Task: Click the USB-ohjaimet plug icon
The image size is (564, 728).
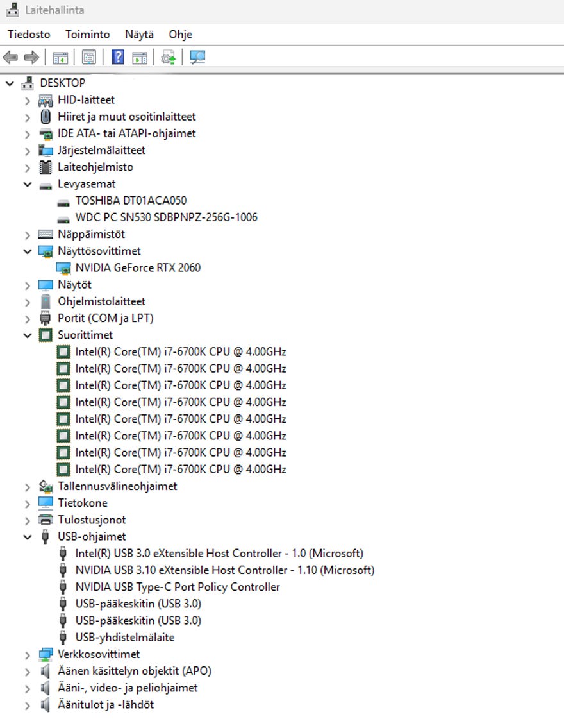Action: click(x=46, y=536)
